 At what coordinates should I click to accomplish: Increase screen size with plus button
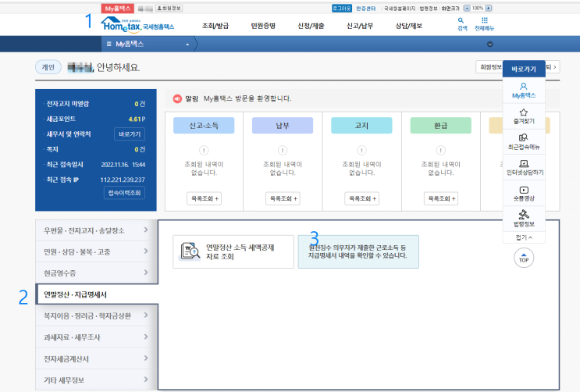(x=489, y=8)
